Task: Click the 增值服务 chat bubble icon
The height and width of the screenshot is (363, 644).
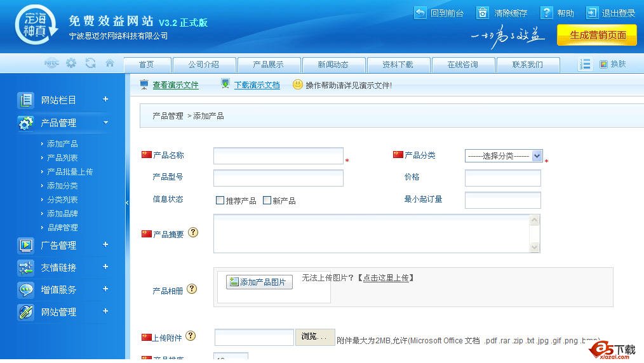Action: pyautogui.click(x=25, y=290)
